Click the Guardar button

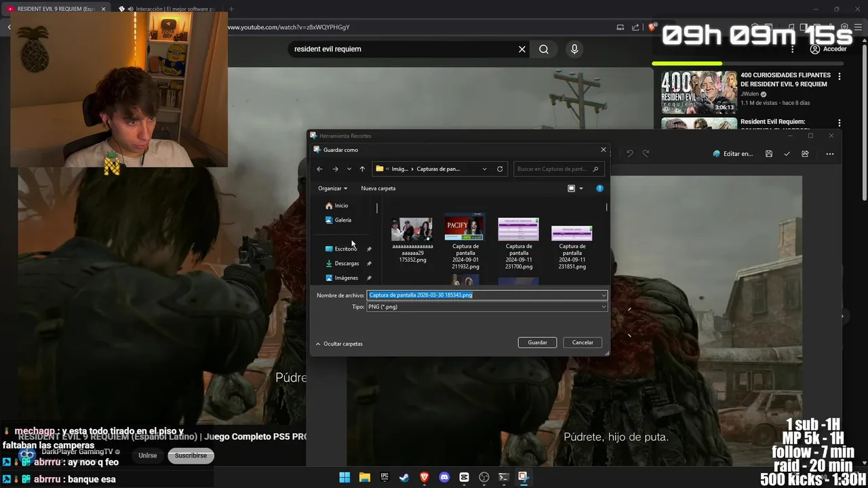537,342
